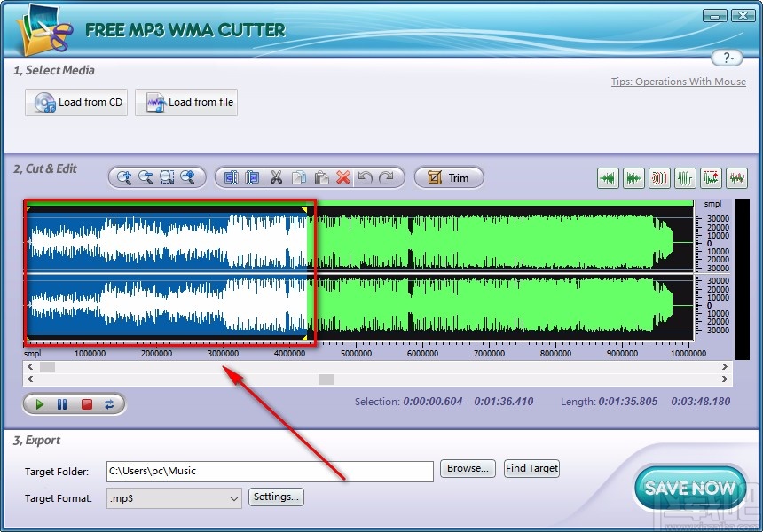763x532 pixels.
Task: Click the blue selected waveform region
Action: pos(167,272)
